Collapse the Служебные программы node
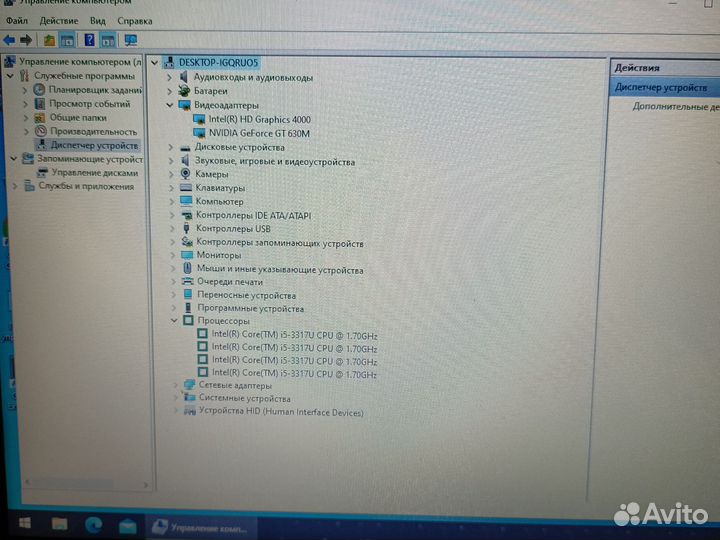 (x=11, y=76)
